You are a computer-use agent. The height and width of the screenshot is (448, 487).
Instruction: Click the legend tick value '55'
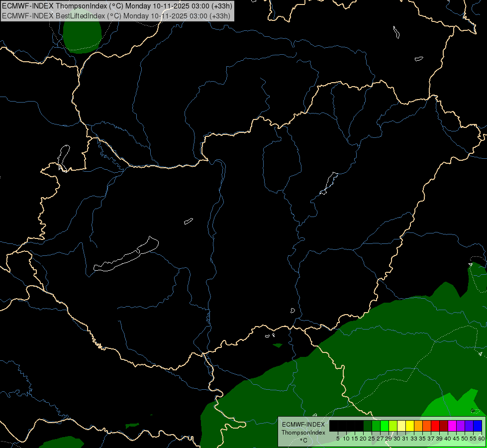[x=473, y=439]
